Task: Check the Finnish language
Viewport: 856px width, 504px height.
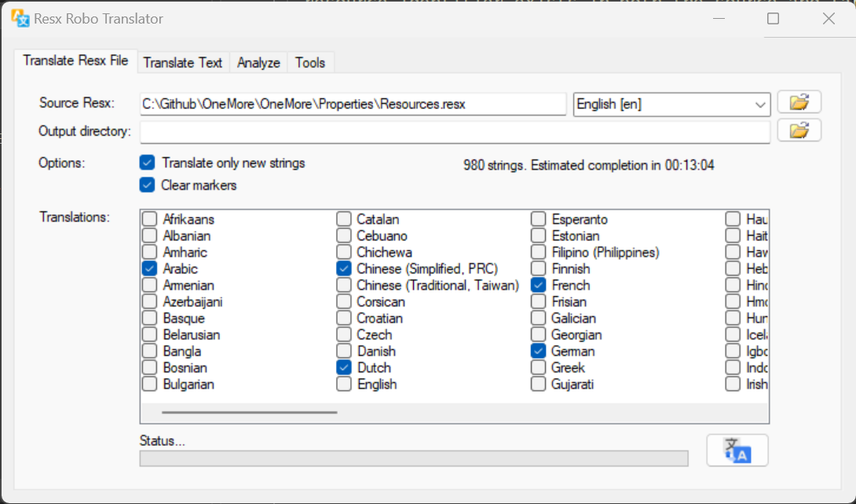Action: tap(538, 268)
